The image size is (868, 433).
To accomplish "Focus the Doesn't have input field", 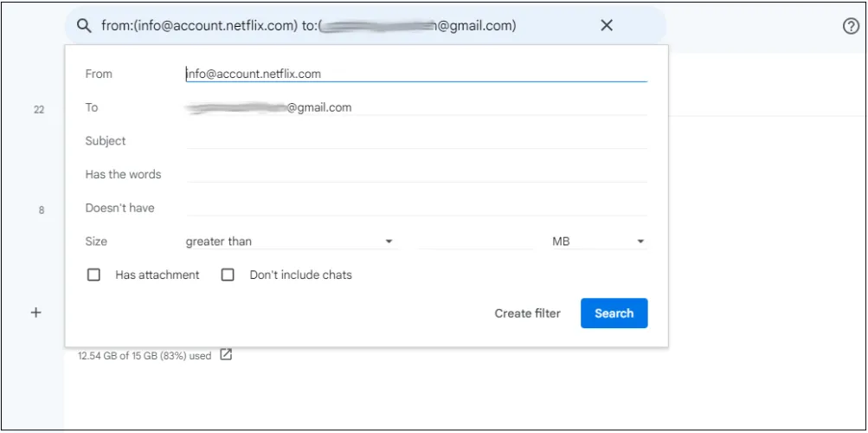I will pyautogui.click(x=415, y=208).
